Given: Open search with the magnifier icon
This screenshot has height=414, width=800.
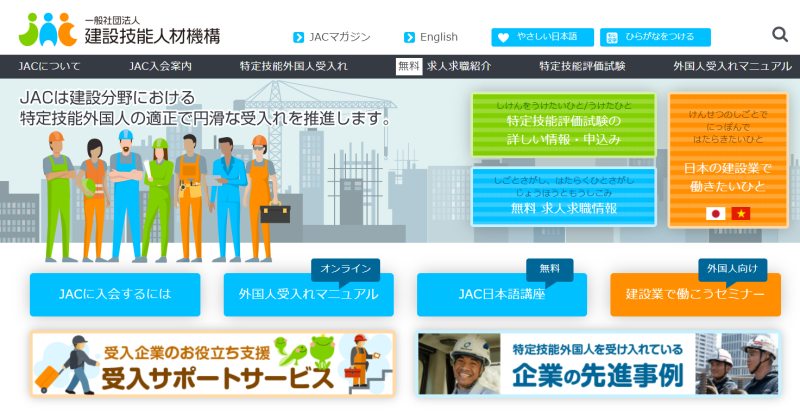Looking at the screenshot, I should (780, 35).
